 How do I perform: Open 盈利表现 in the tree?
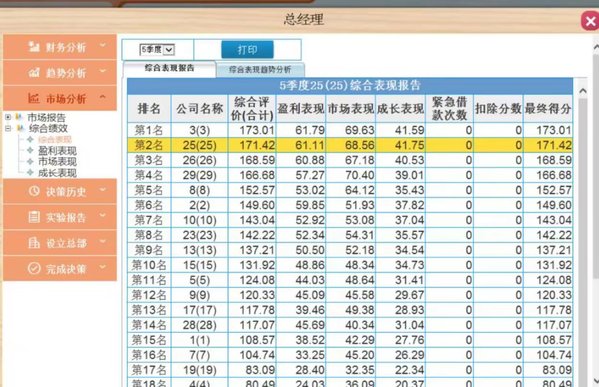[x=57, y=151]
